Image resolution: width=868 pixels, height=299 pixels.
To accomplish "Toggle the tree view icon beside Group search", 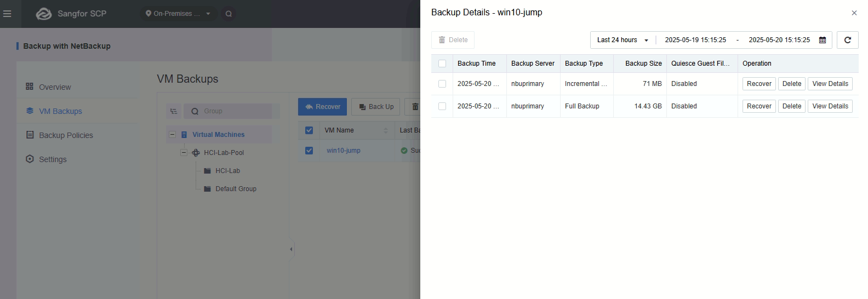I will [x=174, y=111].
